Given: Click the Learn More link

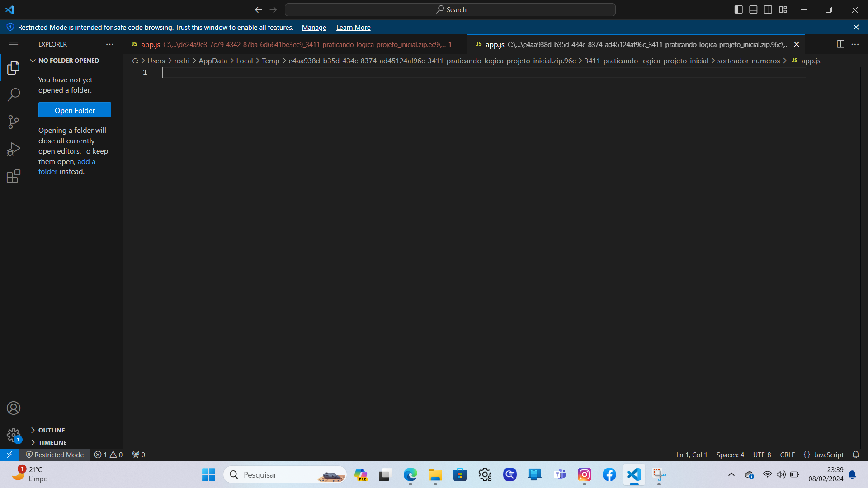Looking at the screenshot, I should pyautogui.click(x=354, y=28).
